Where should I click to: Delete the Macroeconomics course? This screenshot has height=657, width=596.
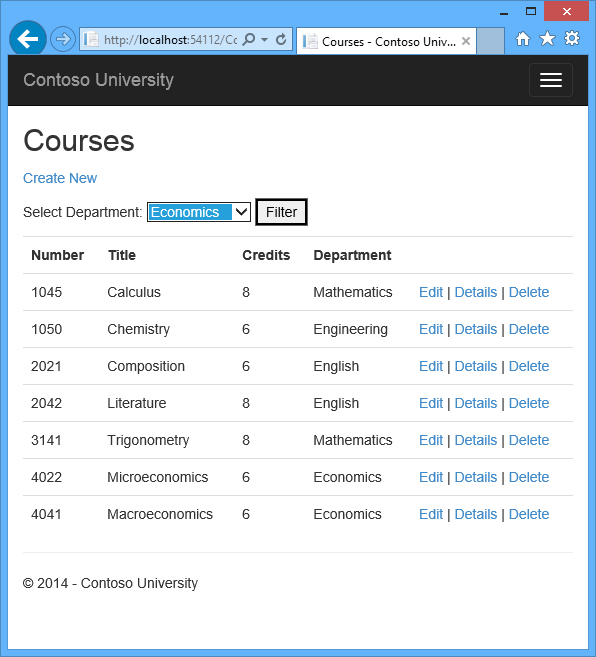point(529,514)
